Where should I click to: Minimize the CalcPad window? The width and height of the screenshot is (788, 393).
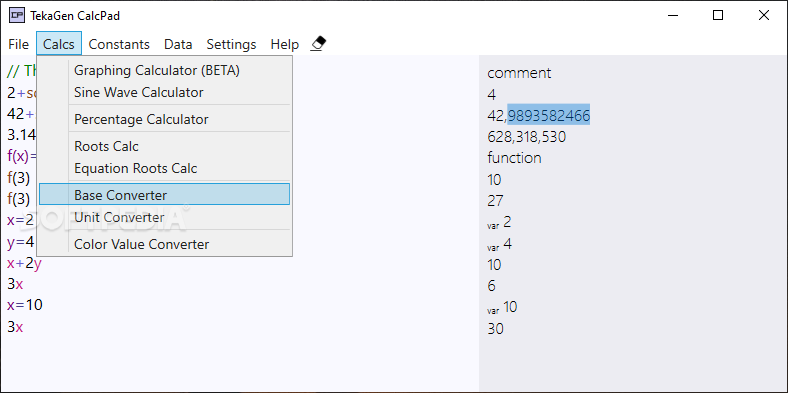(x=672, y=16)
